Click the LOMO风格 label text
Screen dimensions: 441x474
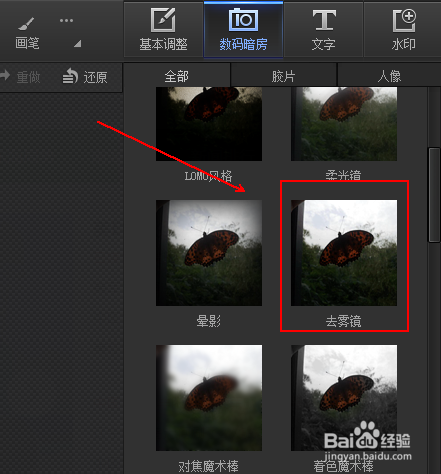pyautogui.click(x=208, y=176)
